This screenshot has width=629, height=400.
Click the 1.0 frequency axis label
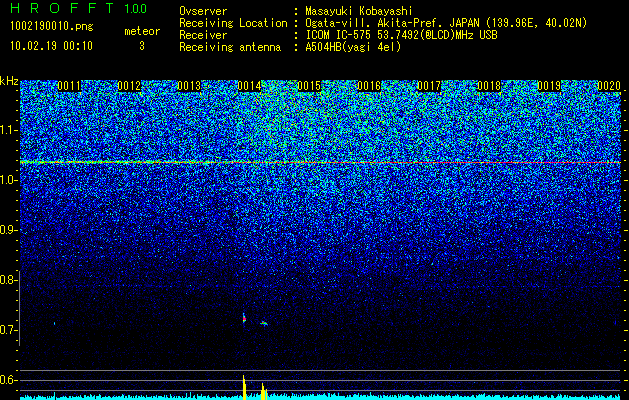click(x=8, y=181)
